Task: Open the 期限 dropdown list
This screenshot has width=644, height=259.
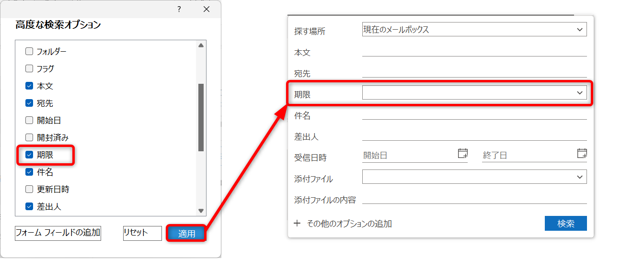Action: pos(580,93)
